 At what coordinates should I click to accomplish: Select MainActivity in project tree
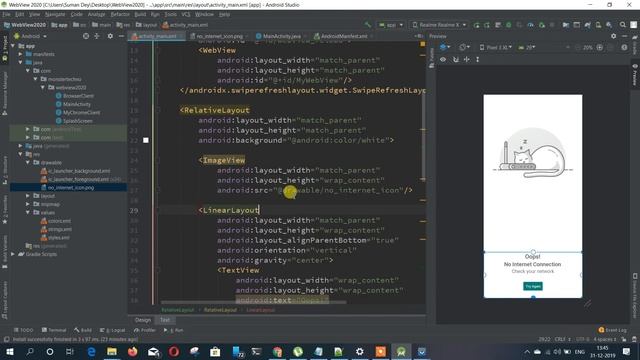(x=76, y=104)
